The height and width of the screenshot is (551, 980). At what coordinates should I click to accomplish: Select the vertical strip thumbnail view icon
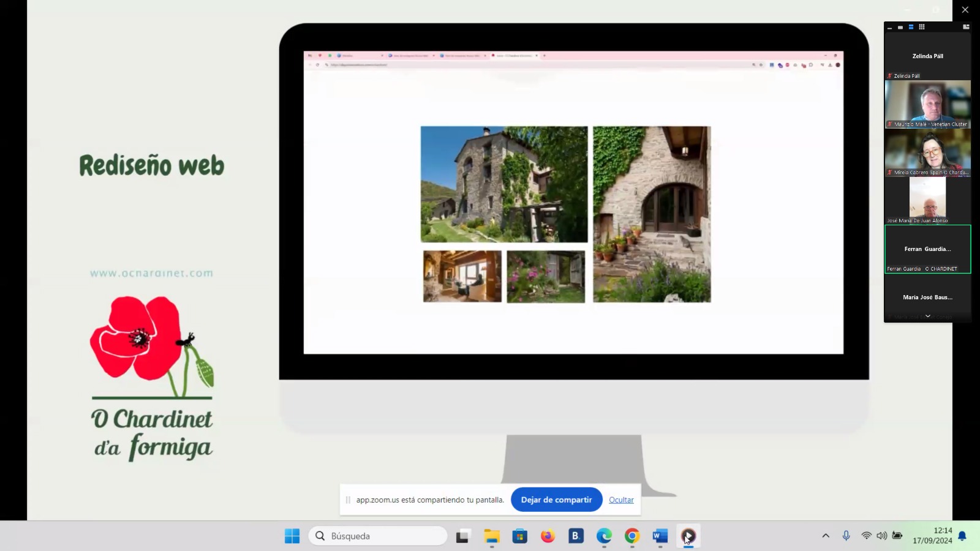pos(911,27)
